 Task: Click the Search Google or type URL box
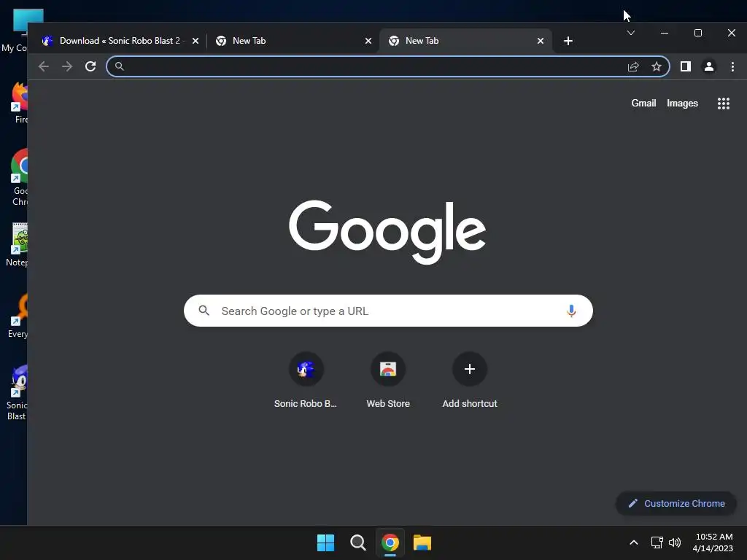[x=388, y=311]
